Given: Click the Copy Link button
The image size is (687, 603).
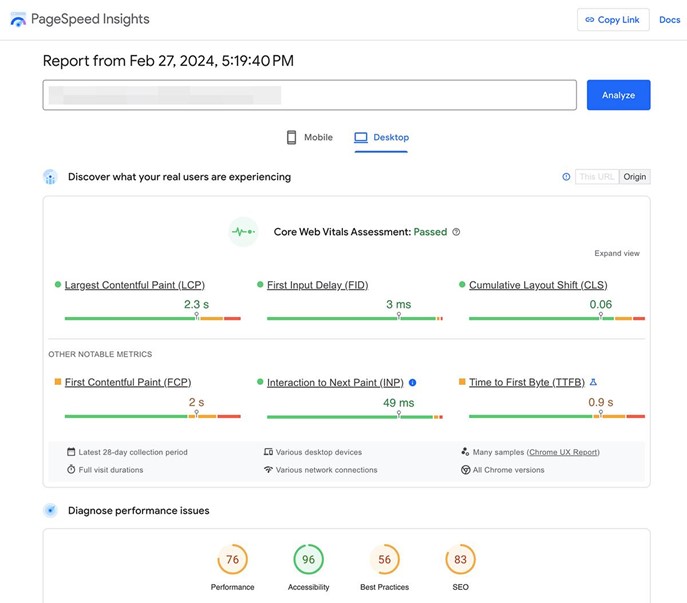Looking at the screenshot, I should [x=613, y=20].
